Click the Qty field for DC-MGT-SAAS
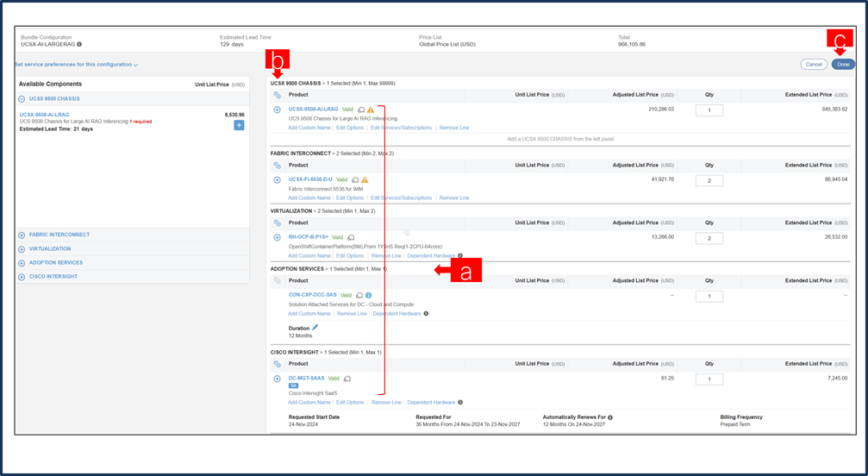Screen dimensions: 868x476 [x=709, y=379]
